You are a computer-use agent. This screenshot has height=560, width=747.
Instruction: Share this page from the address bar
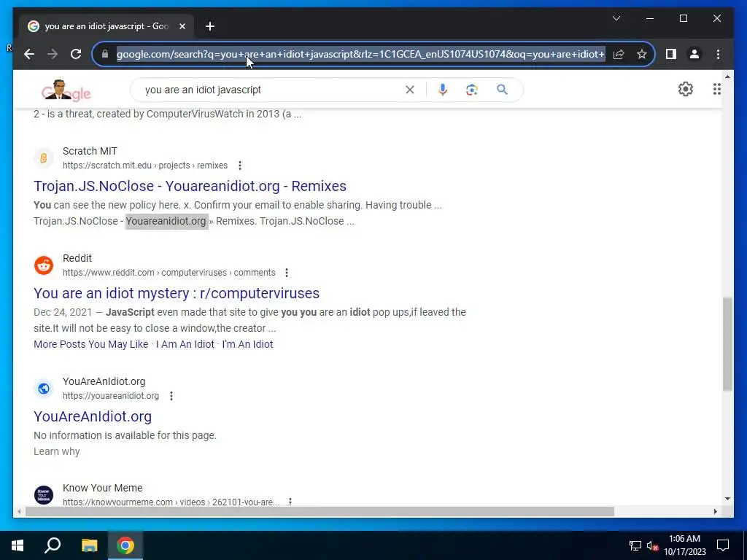(x=619, y=54)
